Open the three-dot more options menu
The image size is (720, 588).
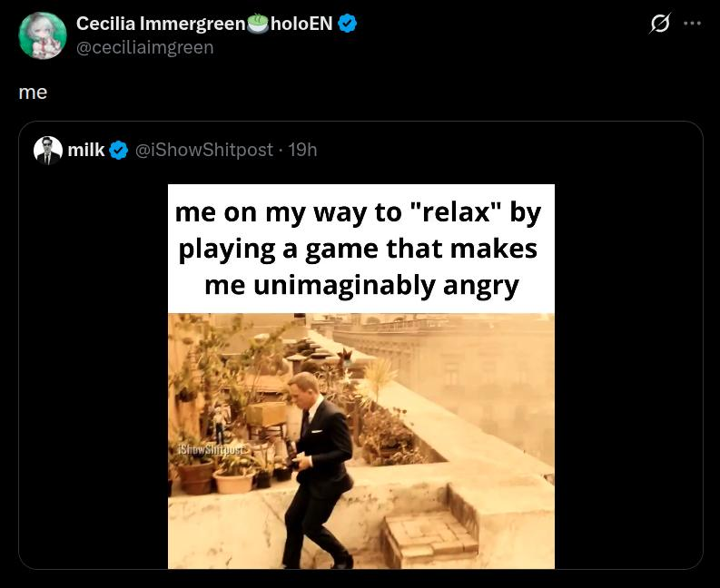click(x=692, y=23)
